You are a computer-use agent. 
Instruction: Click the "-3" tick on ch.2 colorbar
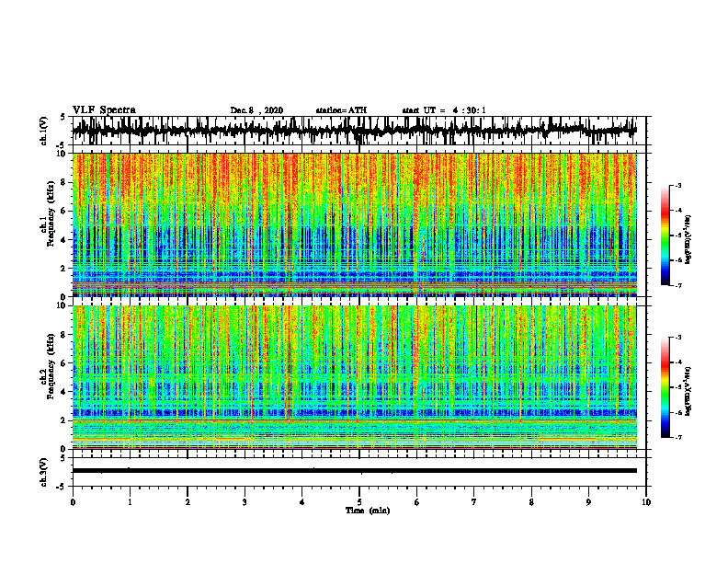click(x=678, y=338)
